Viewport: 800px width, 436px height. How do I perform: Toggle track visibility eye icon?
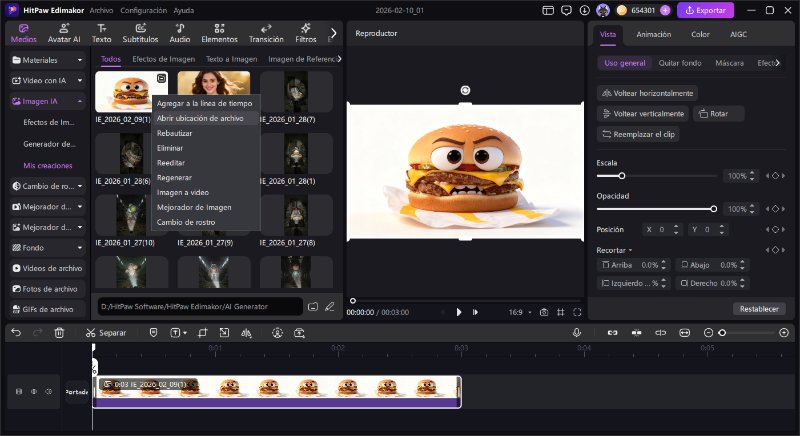click(x=34, y=392)
